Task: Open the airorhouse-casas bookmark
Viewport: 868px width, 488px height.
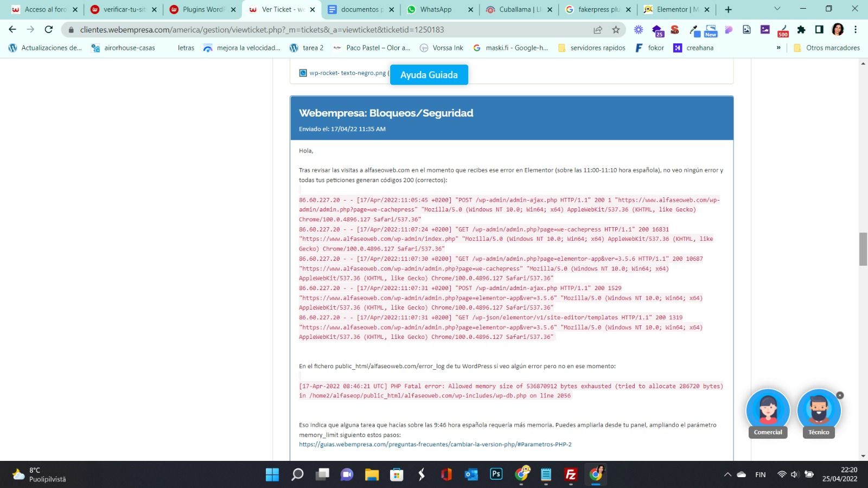Action: coord(123,48)
